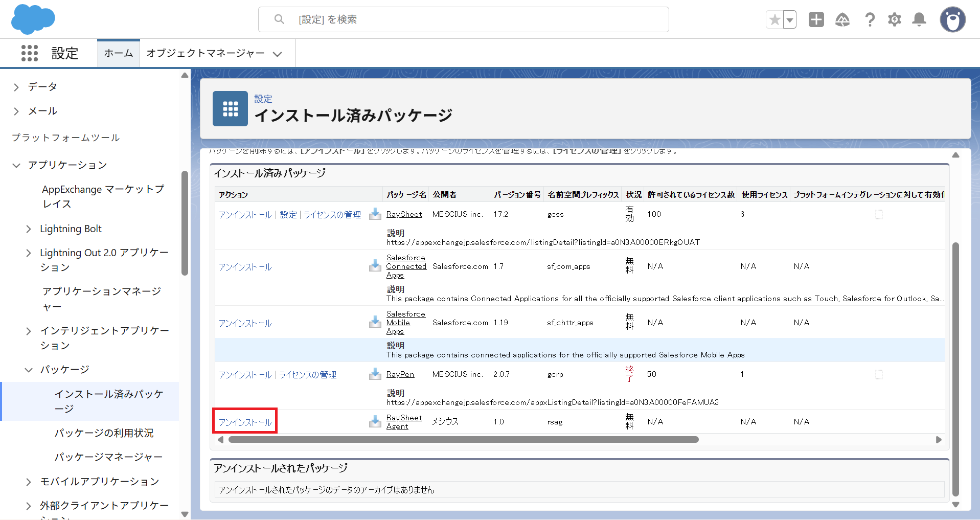
Task: Expand the オブジェクトマネージャー tab dropdown chevron
Action: pos(278,54)
